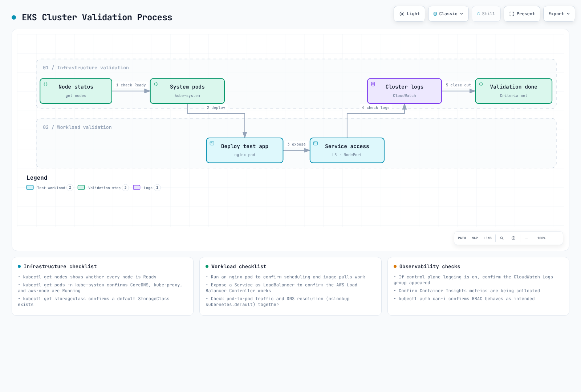The width and height of the screenshot is (581, 392).
Task: Open the help question mark icon
Action: click(x=513, y=238)
